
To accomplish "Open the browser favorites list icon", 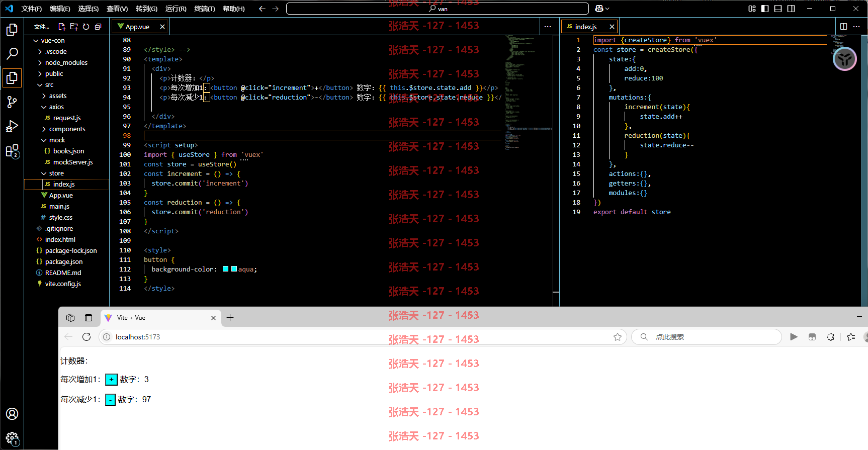I will point(851,337).
